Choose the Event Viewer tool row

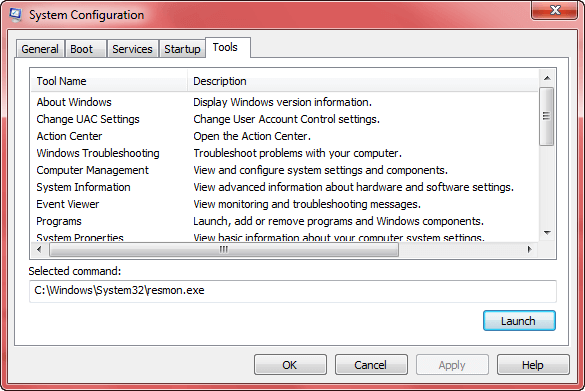(x=284, y=204)
